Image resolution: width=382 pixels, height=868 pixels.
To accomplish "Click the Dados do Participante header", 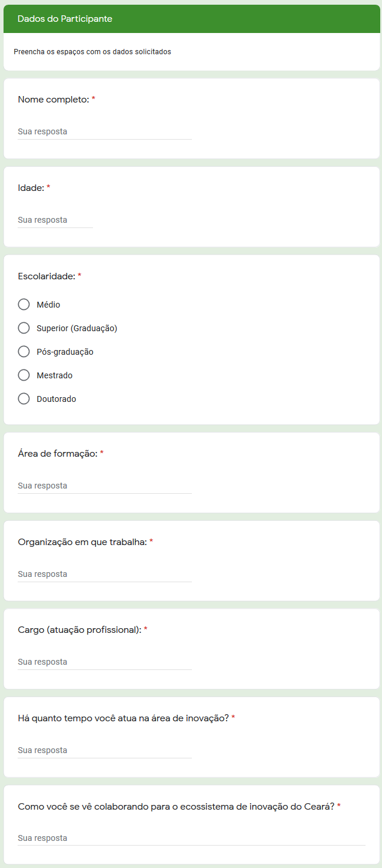I will coord(65,19).
